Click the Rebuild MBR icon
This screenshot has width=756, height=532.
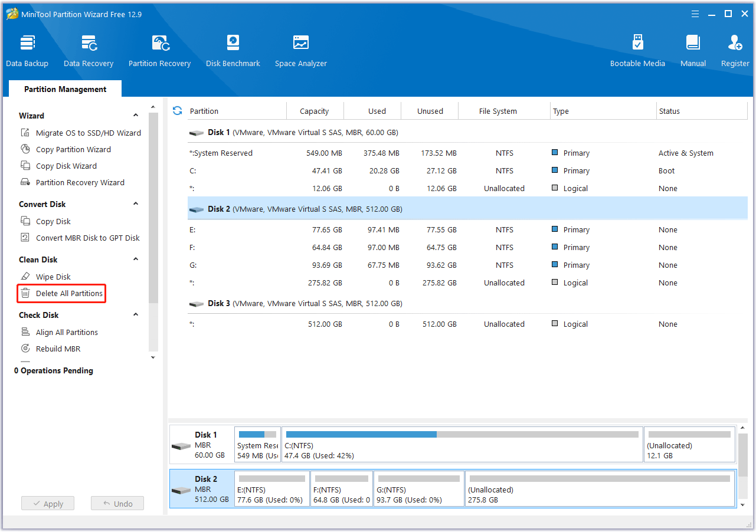point(25,349)
